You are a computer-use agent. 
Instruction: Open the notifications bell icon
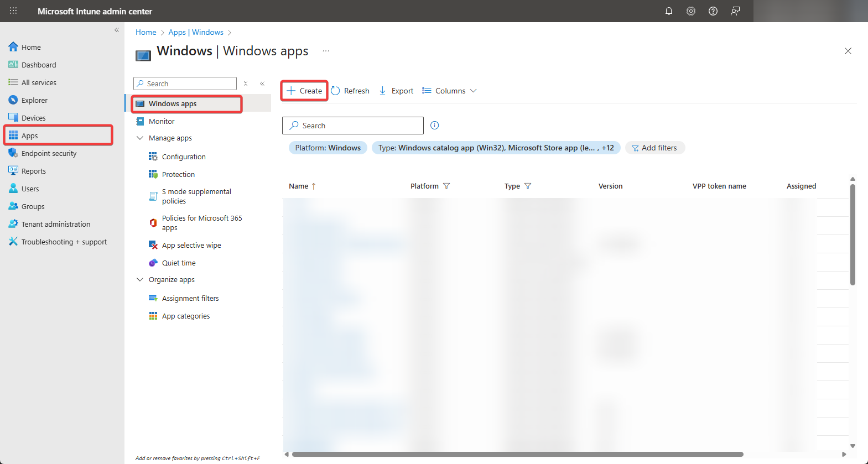coord(668,11)
